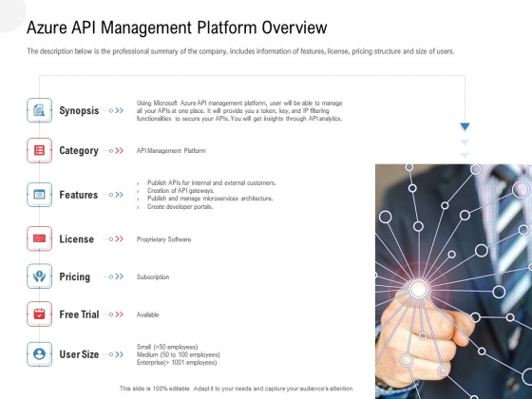Click the double chevron beside Pricing
This screenshot has height=399, width=532.
pyautogui.click(x=119, y=276)
